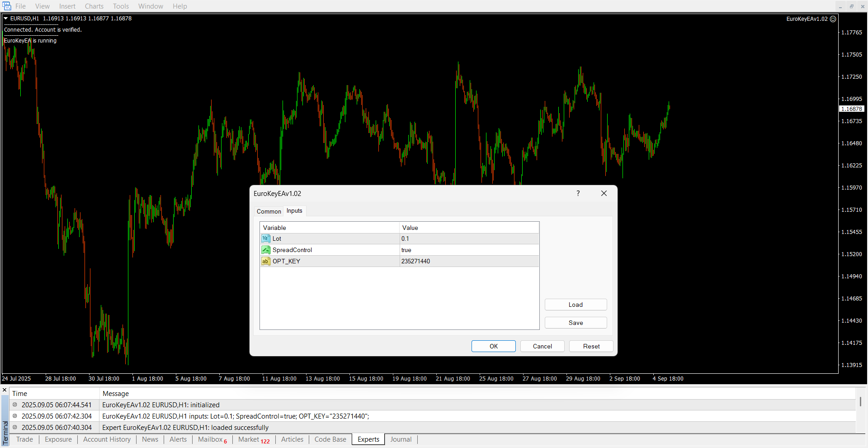Click the Lot variable numeric icon
The image size is (868, 448).
click(265, 238)
